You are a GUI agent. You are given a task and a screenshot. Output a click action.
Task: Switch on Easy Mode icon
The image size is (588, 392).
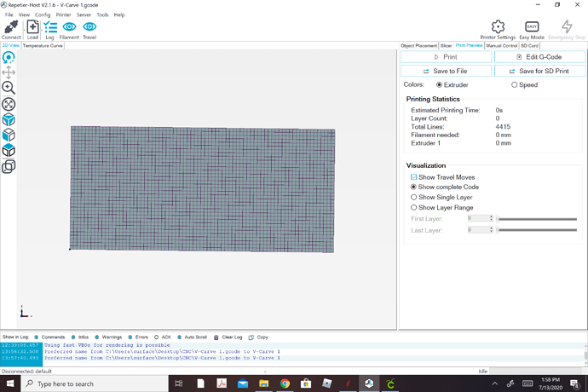(x=532, y=26)
